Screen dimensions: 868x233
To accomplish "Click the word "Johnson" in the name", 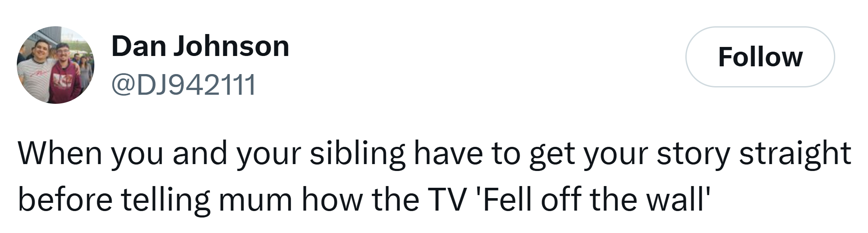I will [x=231, y=46].
